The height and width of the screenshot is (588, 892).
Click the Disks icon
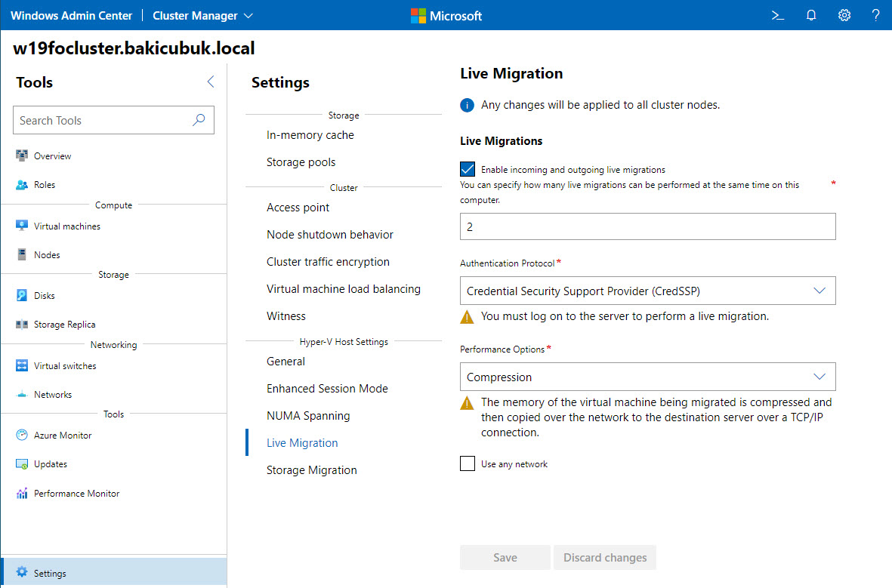point(22,296)
